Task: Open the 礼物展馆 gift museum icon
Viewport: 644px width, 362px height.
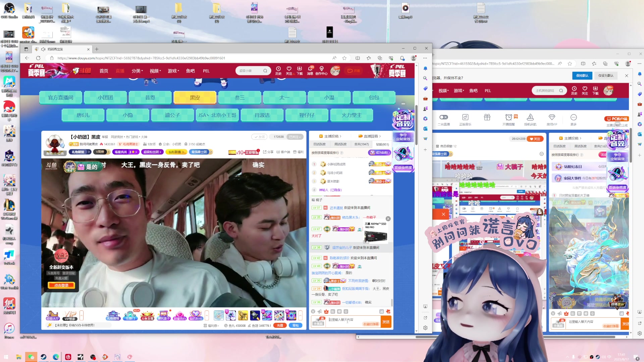Action: point(114,315)
